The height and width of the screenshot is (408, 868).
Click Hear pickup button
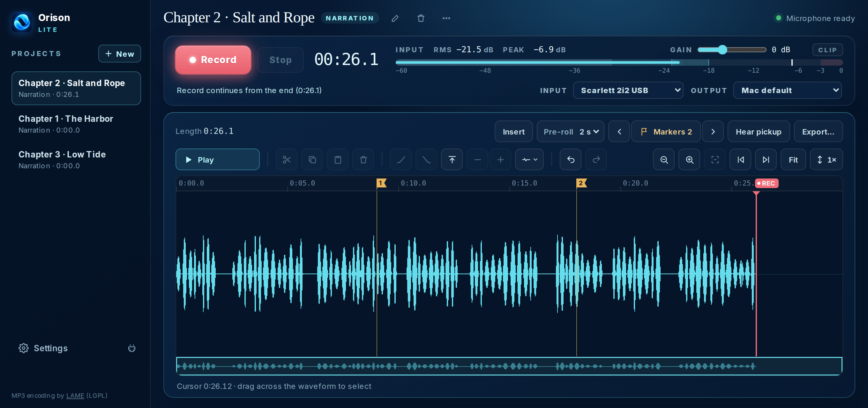[x=759, y=132]
